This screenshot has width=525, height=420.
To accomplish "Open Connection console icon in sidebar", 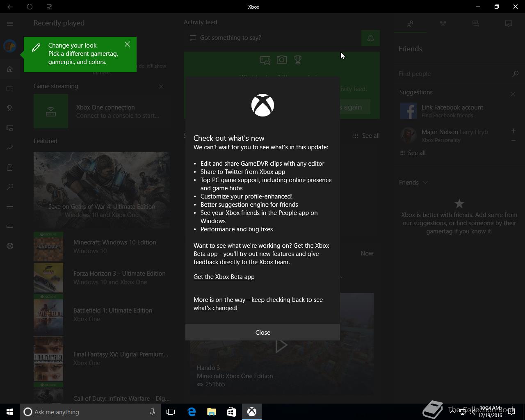I will pos(10,226).
